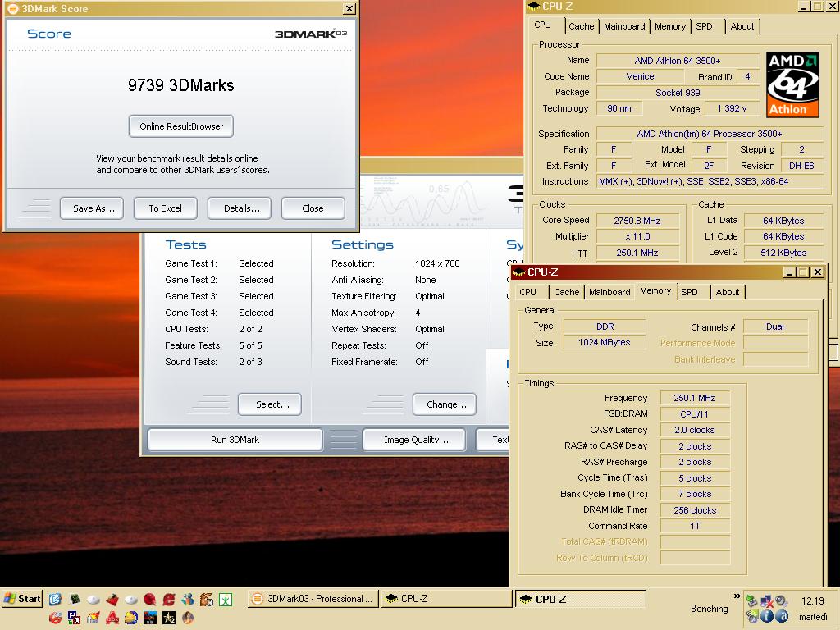The width and height of the screenshot is (840, 630).
Task: Click the 9739 3DMarks score text
Action: (x=181, y=85)
